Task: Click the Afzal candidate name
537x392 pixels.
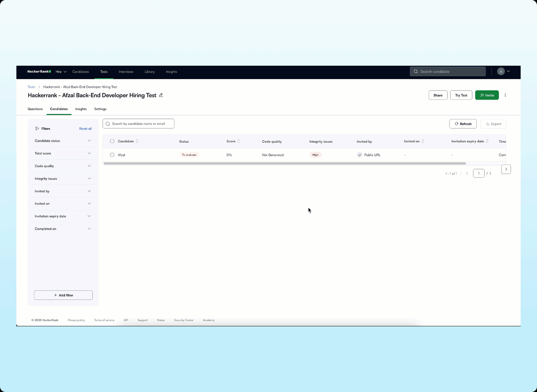Action: [121, 155]
